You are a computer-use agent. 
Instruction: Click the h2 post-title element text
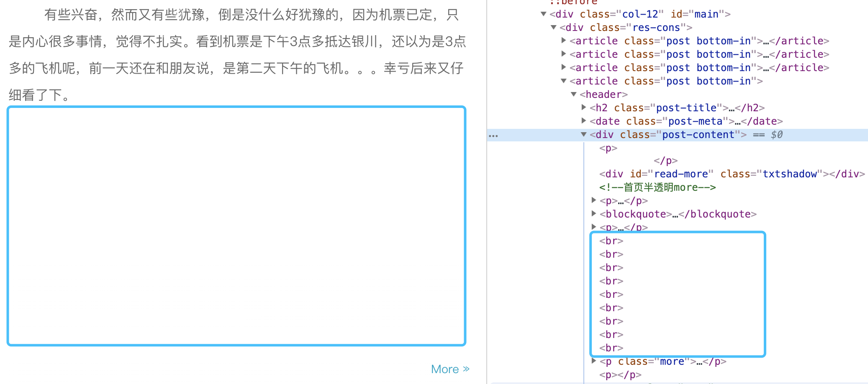pos(677,108)
